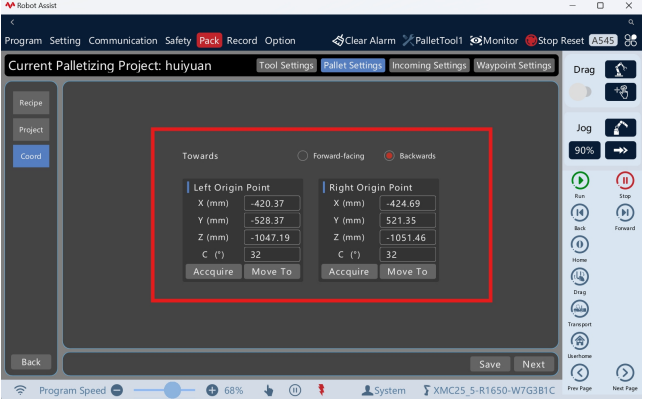Switch to Waypoint Settings tab
Viewport: 646px width, 400px height.
(514, 65)
